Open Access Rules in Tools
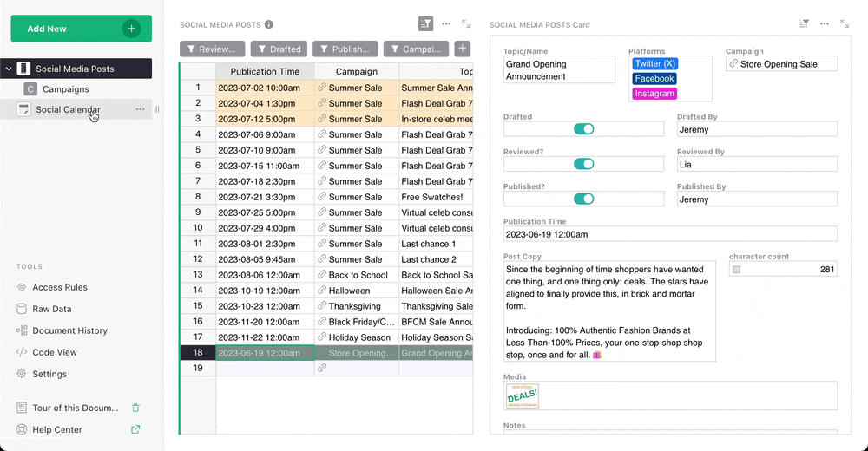The height and width of the screenshot is (451, 868). click(59, 287)
